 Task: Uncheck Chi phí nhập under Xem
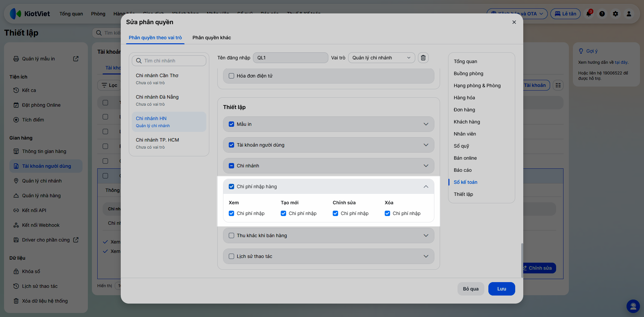pos(231,213)
